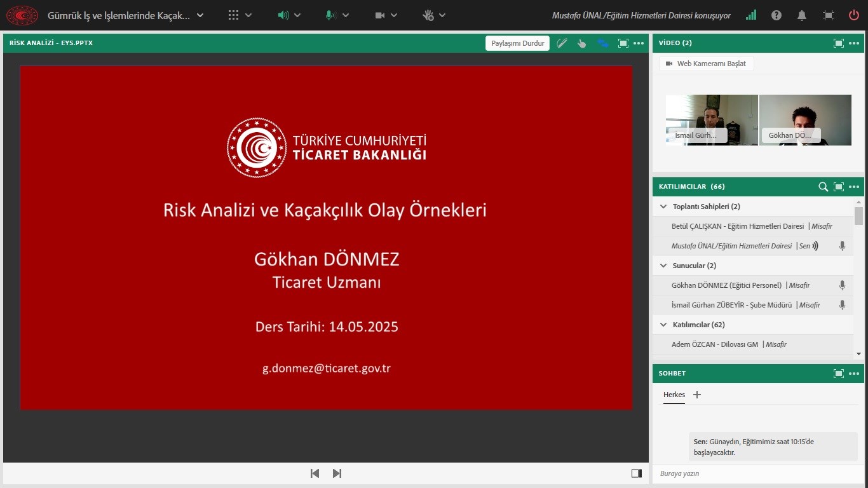This screenshot has width=868, height=488.
Task: Expand the microphone options arrow
Action: [x=346, y=15]
